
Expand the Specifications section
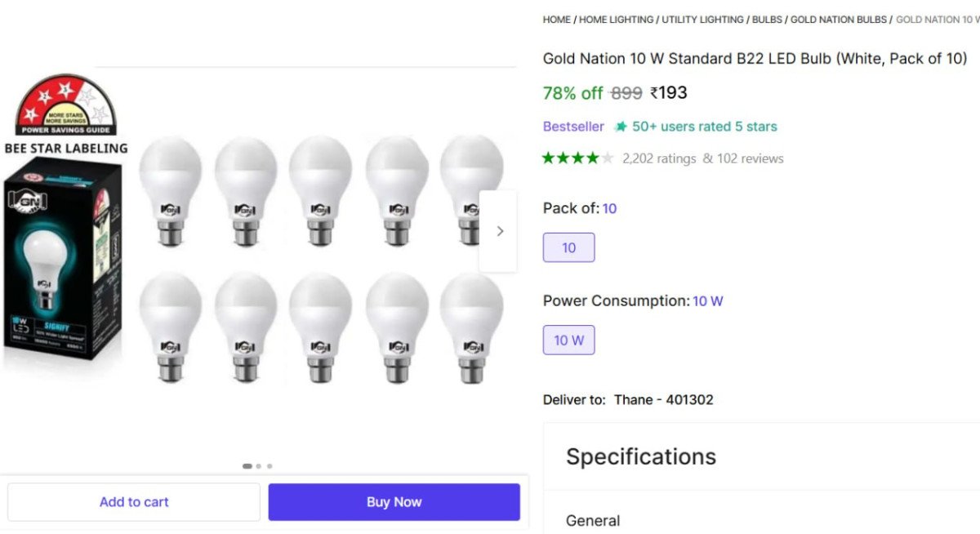coord(642,456)
